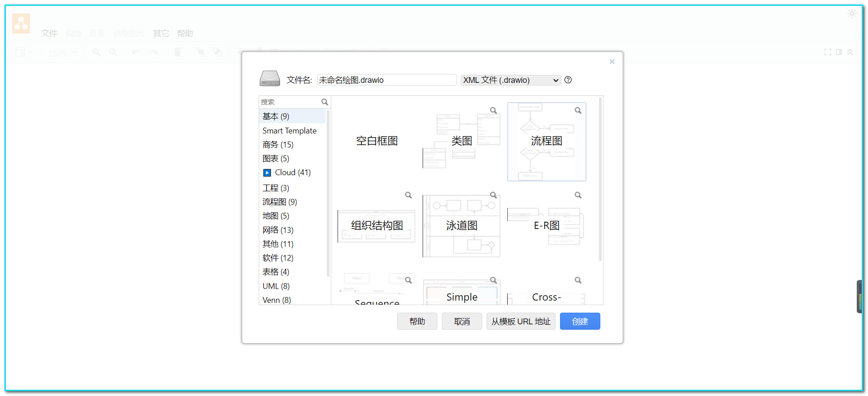Viewport: 868px width, 396px height.
Task: Preview the 类图 template with its magnifier
Action: point(493,110)
